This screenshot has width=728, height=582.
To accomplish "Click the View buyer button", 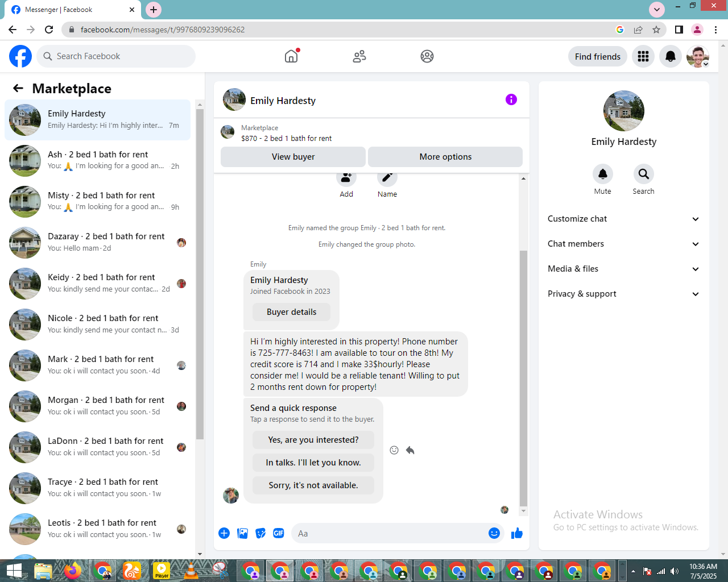I will coord(293,157).
